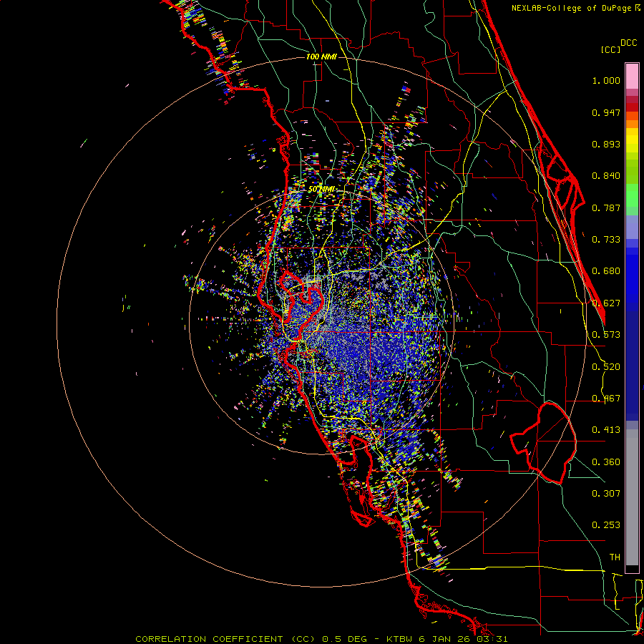Image resolution: width=644 pixels, height=644 pixels.
Task: Click the [CC] units label
Action: (x=610, y=49)
